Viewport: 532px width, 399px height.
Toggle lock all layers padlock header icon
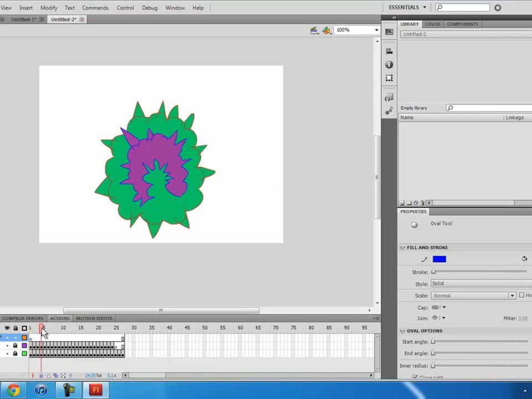[16, 328]
